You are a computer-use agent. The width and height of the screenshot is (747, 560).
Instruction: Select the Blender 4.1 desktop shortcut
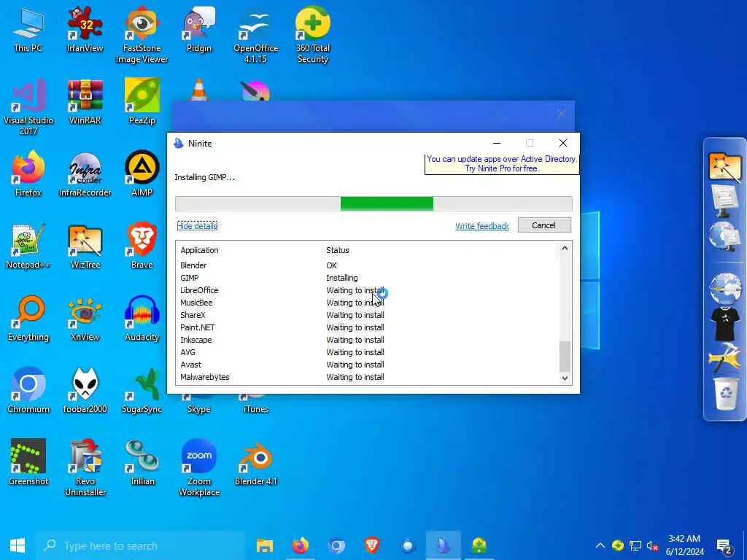coord(256,463)
